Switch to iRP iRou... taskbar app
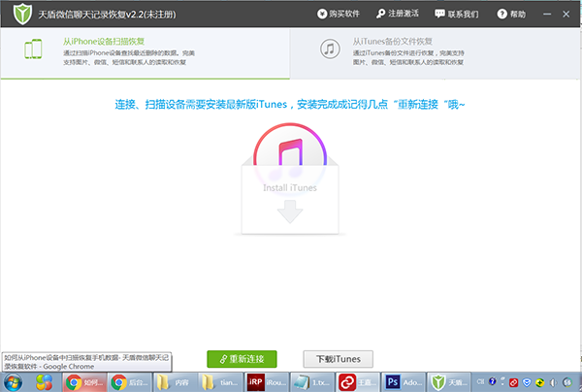Screen dimensions: 582x392 click(x=266, y=382)
